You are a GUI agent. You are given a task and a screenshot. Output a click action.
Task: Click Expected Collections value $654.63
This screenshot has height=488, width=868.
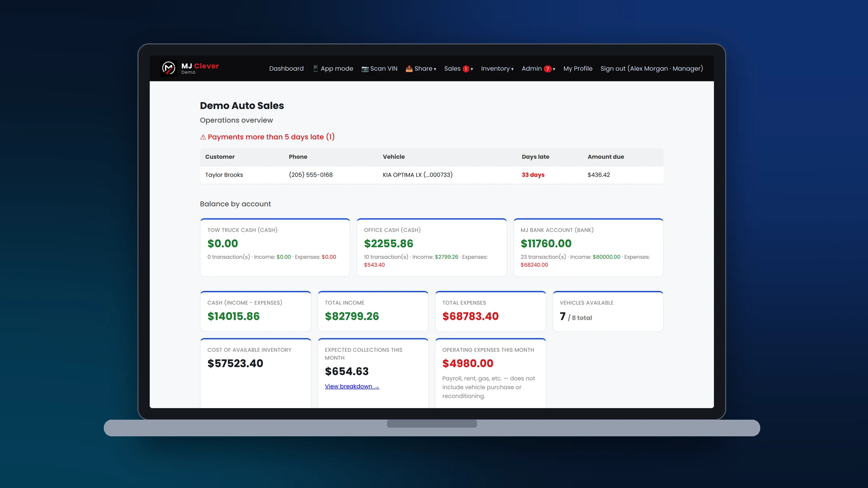[347, 371]
